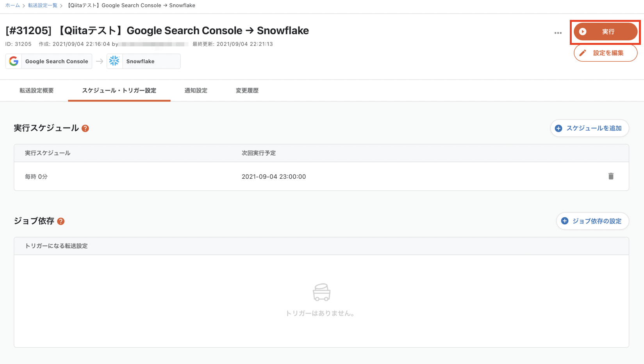This screenshot has height=364, width=644.
Task: Click the トリガーはありません empty message
Action: pos(320,313)
